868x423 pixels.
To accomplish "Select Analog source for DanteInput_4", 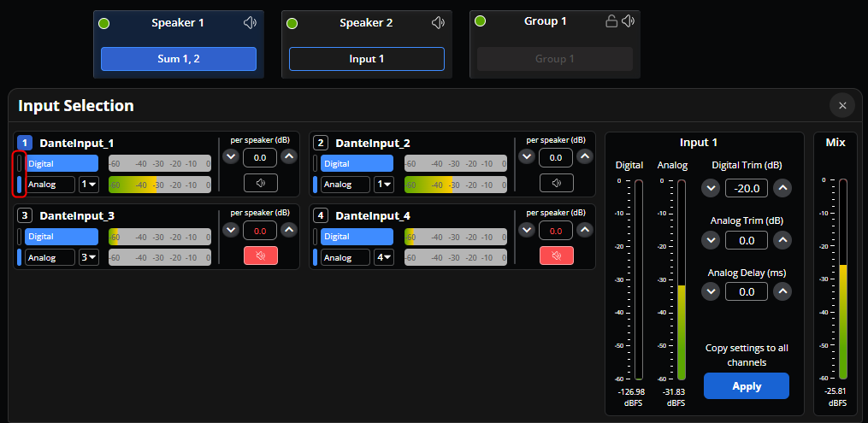I will pos(345,257).
